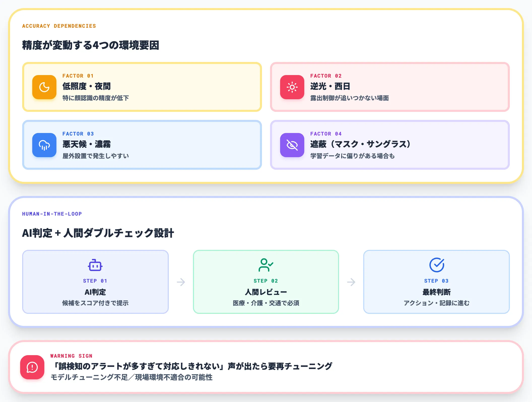The width and height of the screenshot is (532, 402).
Task: Click the red sun icon for 逆光・西日
Action: pyautogui.click(x=292, y=87)
